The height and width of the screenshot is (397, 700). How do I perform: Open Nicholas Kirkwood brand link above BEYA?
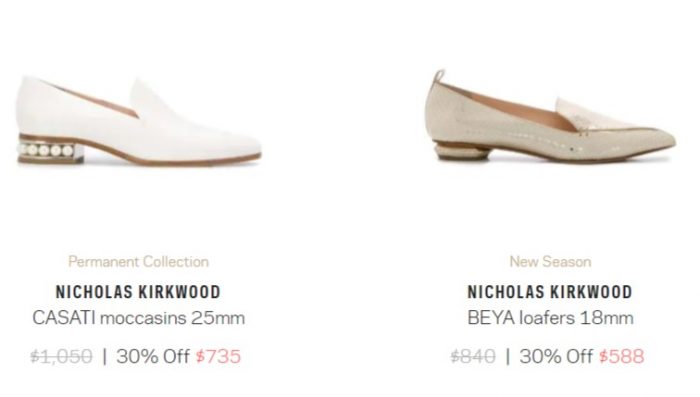[x=550, y=292]
